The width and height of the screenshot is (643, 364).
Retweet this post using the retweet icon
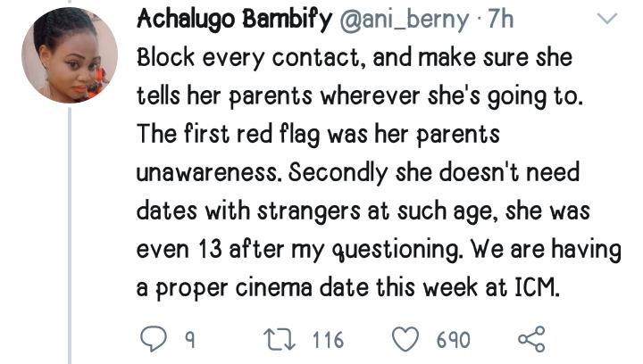tap(278, 339)
